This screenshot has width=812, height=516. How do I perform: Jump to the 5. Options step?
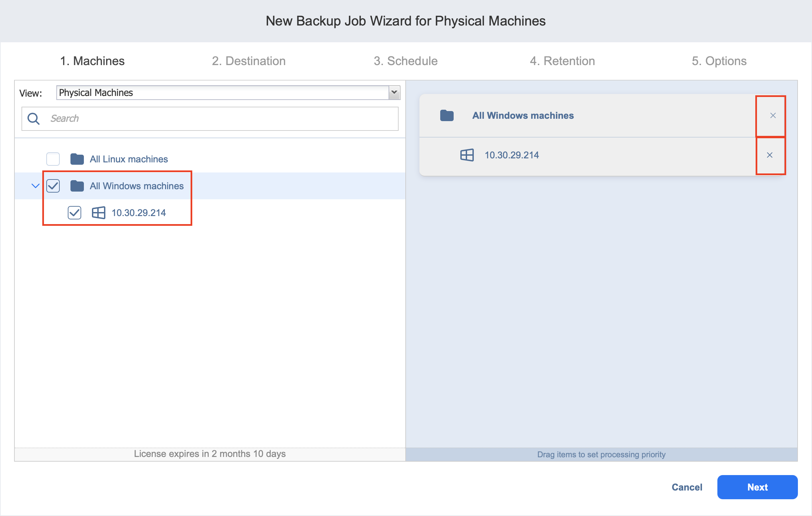coord(719,61)
